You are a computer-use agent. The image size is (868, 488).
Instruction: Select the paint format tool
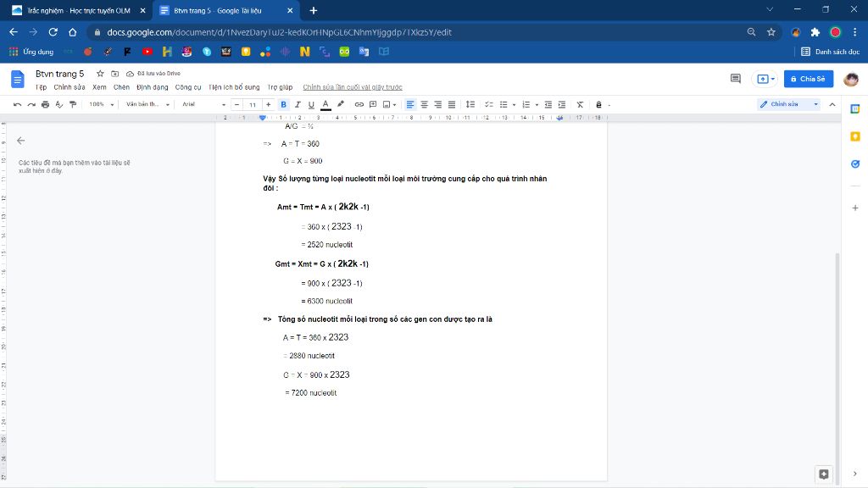73,104
